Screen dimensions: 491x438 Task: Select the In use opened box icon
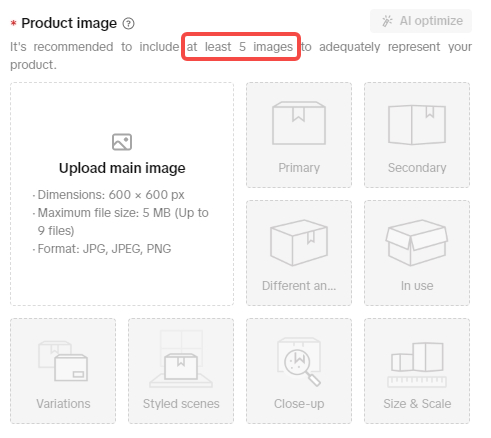click(417, 243)
